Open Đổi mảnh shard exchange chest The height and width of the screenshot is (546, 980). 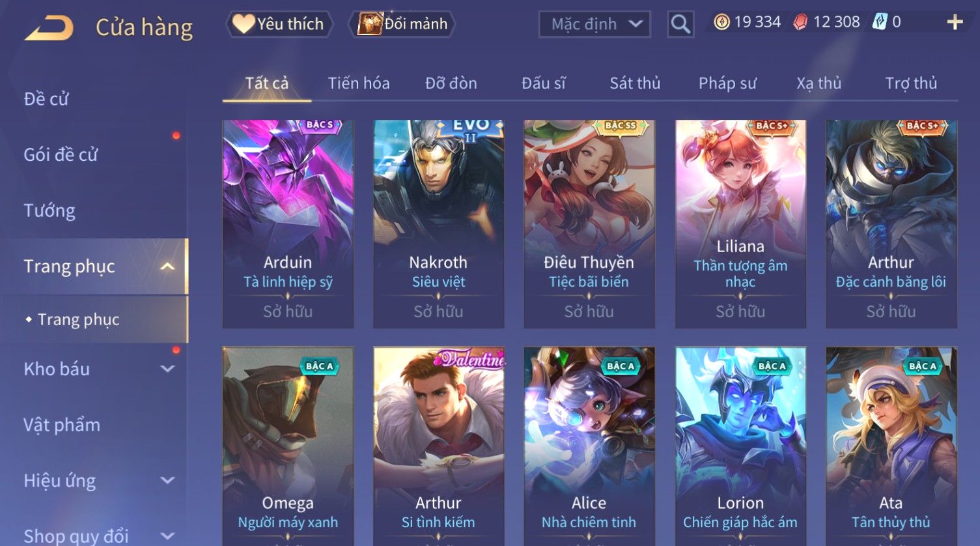pyautogui.click(x=402, y=24)
